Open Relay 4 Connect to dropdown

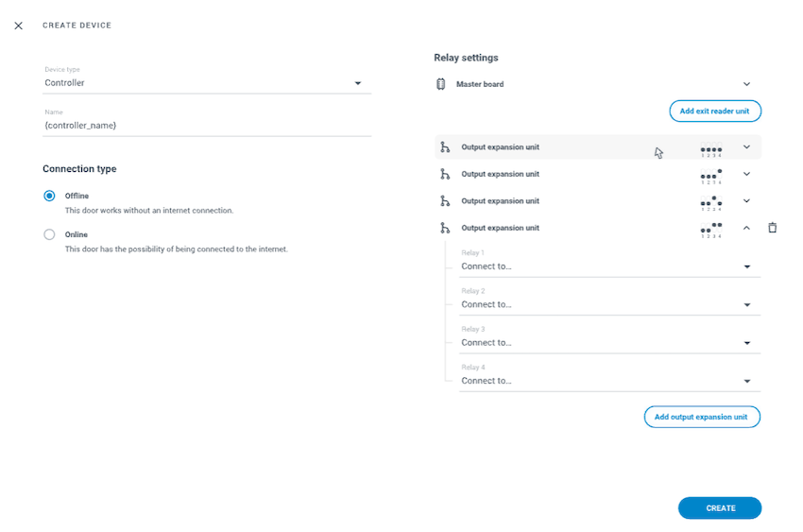tap(610, 381)
